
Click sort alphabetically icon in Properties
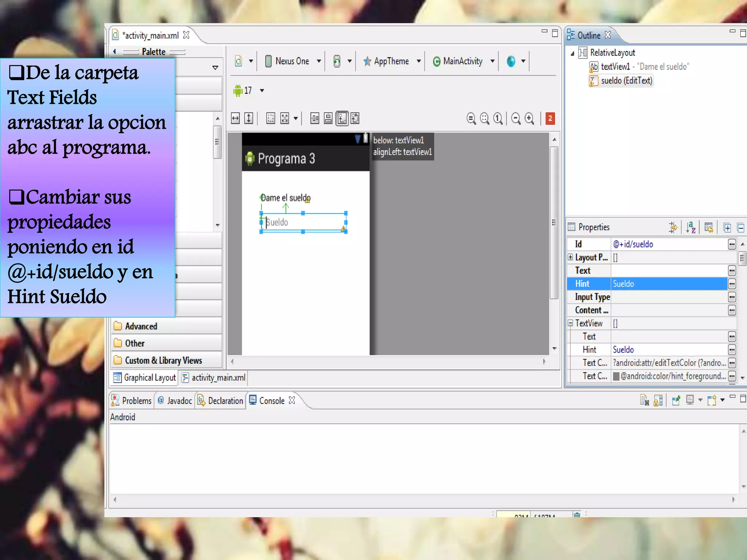690,227
